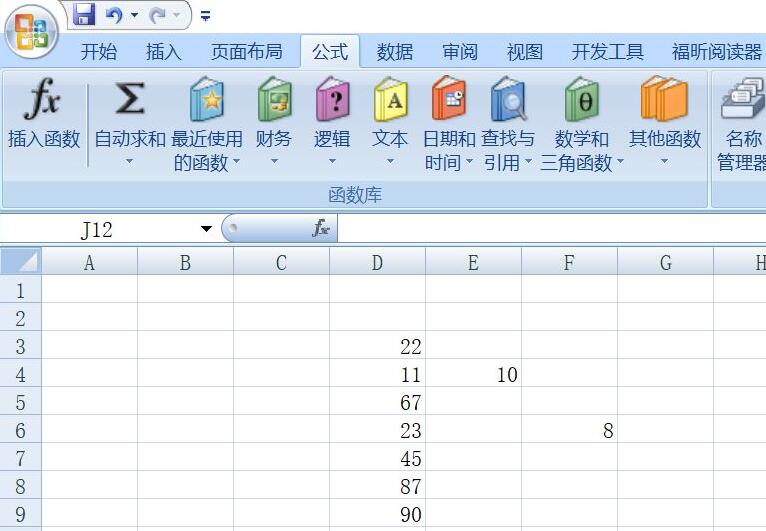766x531 pixels.
Task: Select row 5 header
Action: [21, 402]
